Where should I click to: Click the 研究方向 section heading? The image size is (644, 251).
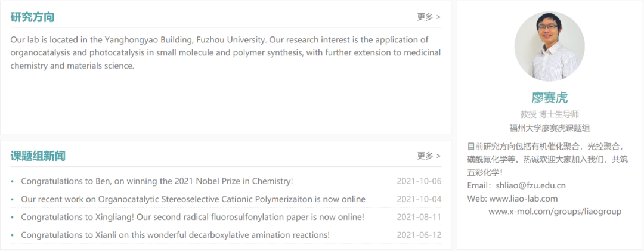coord(32,17)
